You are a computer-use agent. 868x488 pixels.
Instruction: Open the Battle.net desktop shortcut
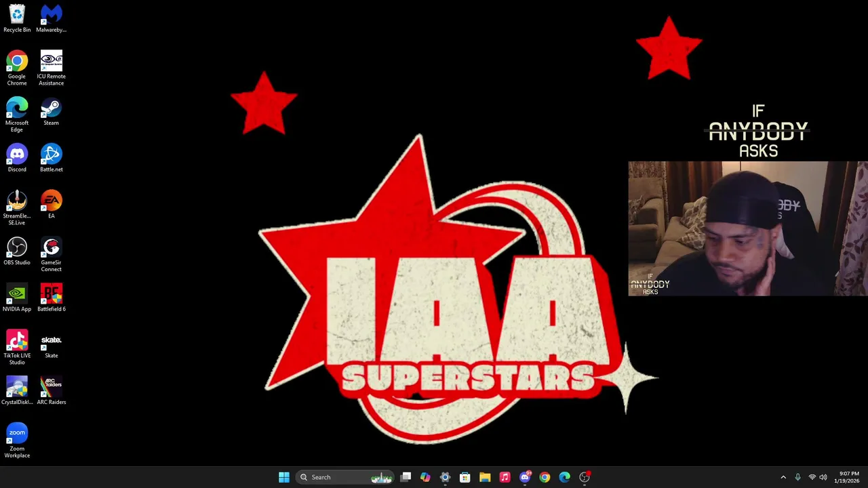click(x=51, y=158)
